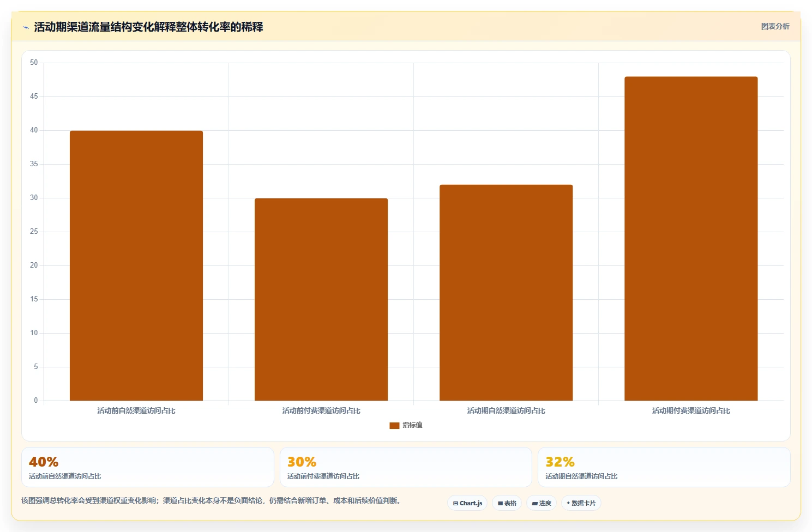Click the chart title 活动期渠道流量结构变化解释整体转化率的稀释
Screen dimensions: 812x532
148,27
